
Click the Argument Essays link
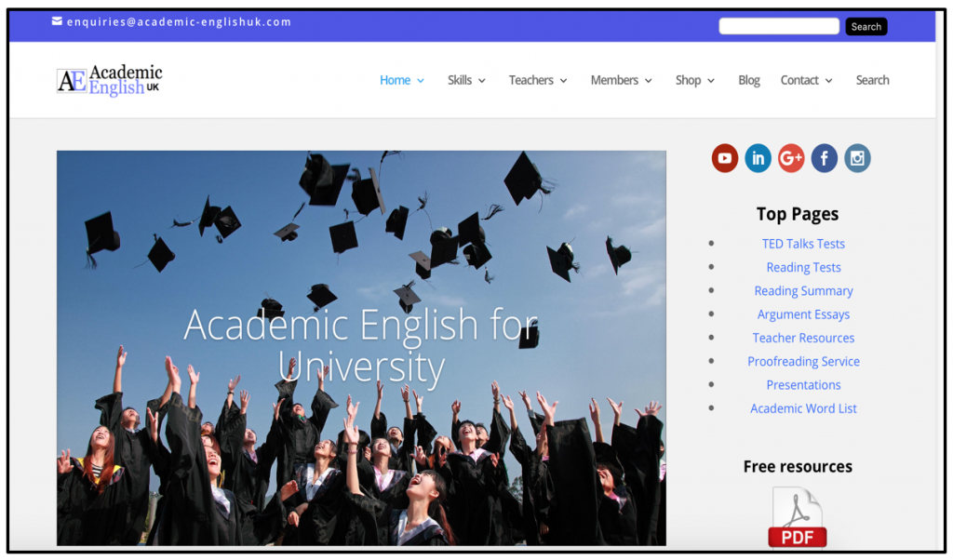coord(803,313)
